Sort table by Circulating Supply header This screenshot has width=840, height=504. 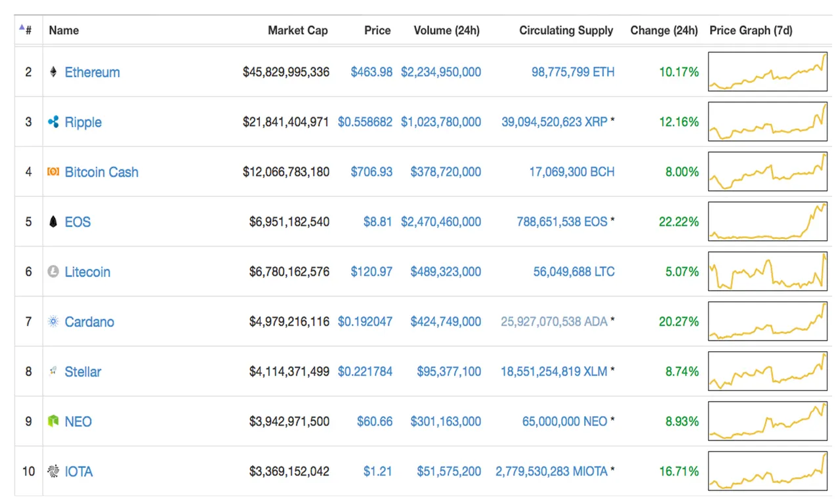pyautogui.click(x=566, y=30)
